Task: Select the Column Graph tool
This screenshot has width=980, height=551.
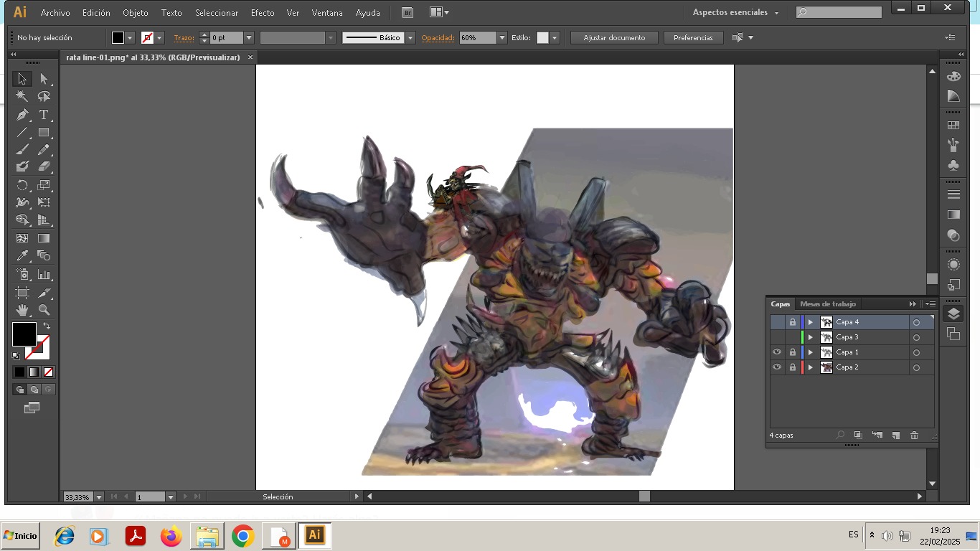Action: click(x=44, y=275)
